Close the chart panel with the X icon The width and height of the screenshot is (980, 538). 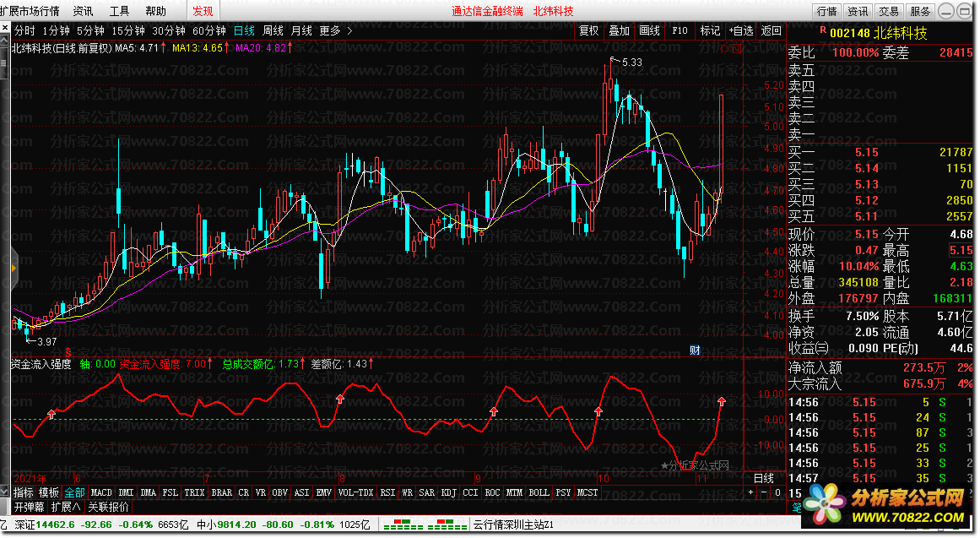pos(5,29)
